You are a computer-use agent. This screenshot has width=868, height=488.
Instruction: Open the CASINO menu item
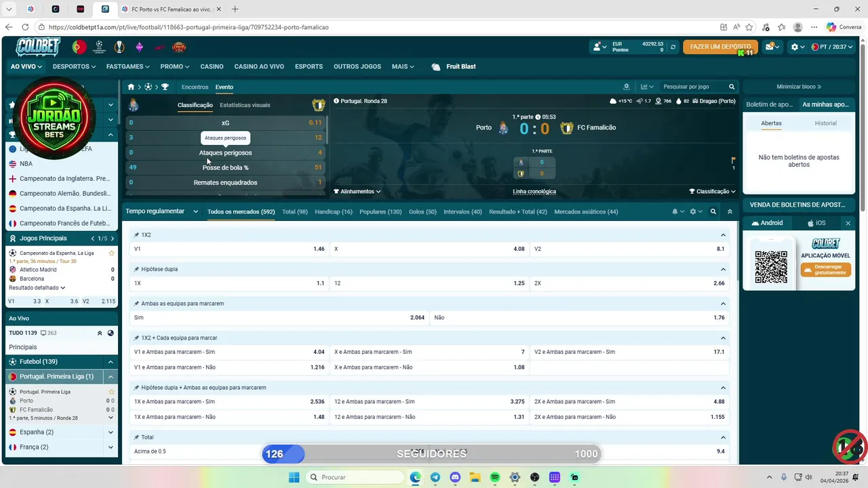click(x=212, y=66)
